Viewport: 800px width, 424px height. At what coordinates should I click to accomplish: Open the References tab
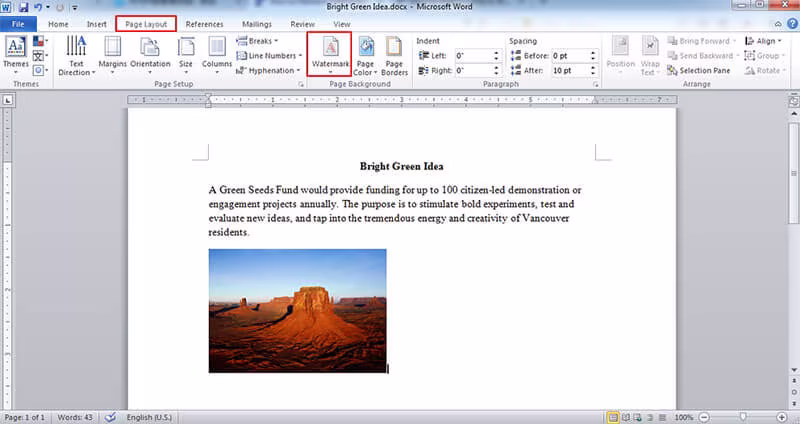tap(204, 24)
